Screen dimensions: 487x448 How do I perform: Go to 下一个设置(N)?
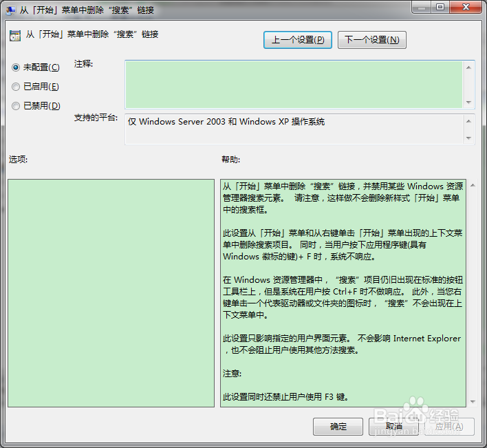click(371, 40)
